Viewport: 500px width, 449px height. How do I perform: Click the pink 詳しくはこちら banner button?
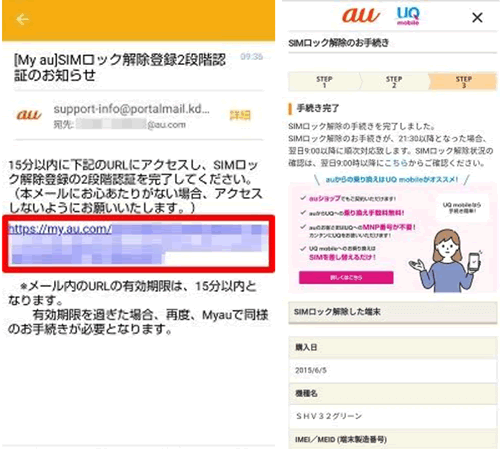pyautogui.click(x=346, y=277)
